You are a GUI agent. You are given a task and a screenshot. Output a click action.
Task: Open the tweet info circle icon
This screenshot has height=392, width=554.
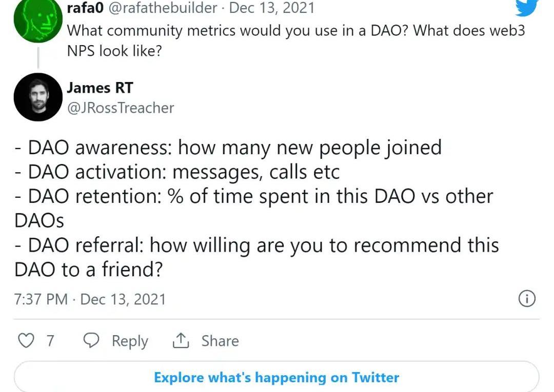[x=527, y=298]
